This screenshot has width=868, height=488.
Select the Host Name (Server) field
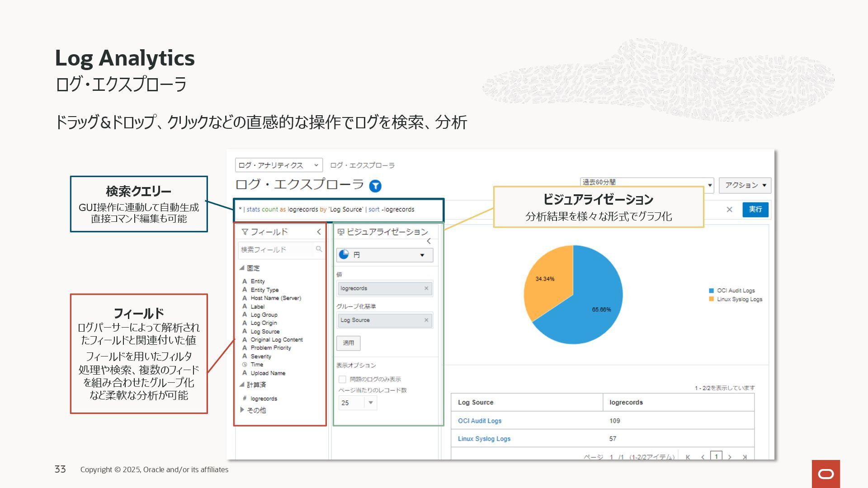coord(276,298)
